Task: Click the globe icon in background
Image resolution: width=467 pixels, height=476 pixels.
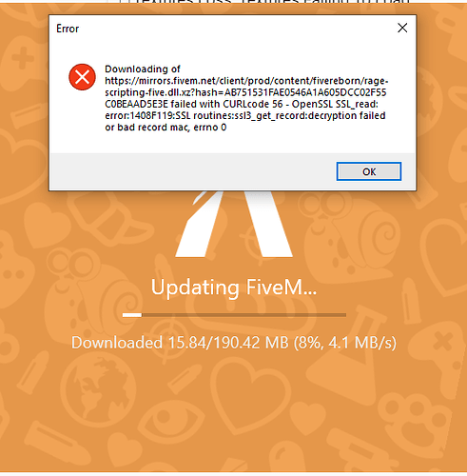Action: click(99, 387)
